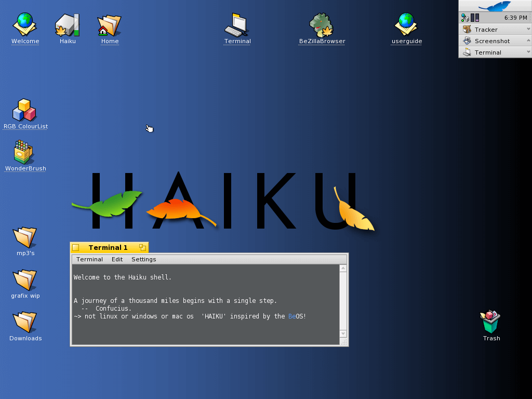Expand the Terminal entry arrow in Deskbar
The height and width of the screenshot is (399, 532).
pyautogui.click(x=528, y=52)
